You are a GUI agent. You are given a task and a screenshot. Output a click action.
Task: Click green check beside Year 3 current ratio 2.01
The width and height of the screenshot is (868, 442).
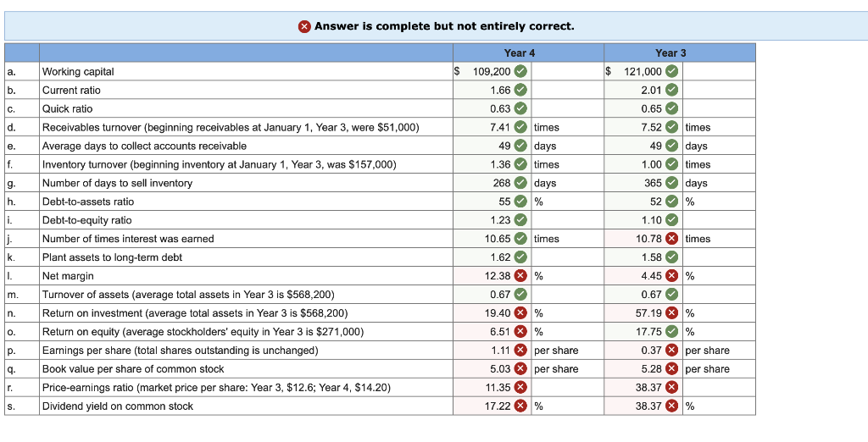pyautogui.click(x=671, y=90)
